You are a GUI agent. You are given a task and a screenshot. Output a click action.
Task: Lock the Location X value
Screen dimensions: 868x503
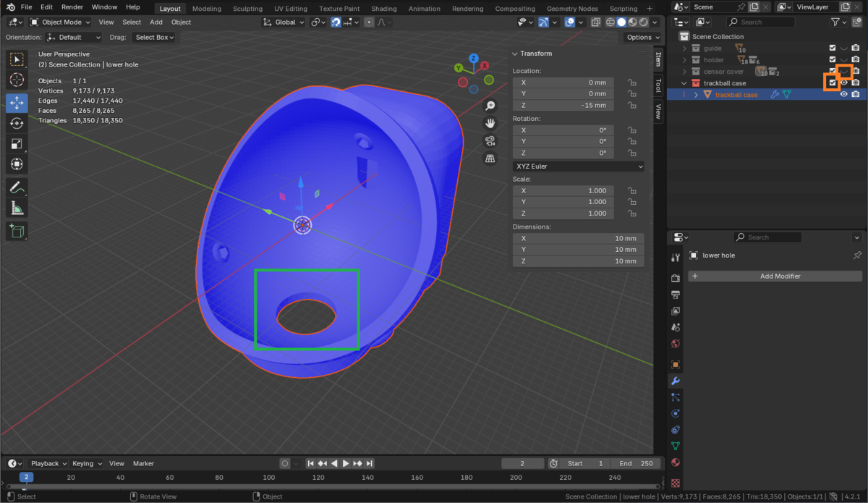click(631, 83)
